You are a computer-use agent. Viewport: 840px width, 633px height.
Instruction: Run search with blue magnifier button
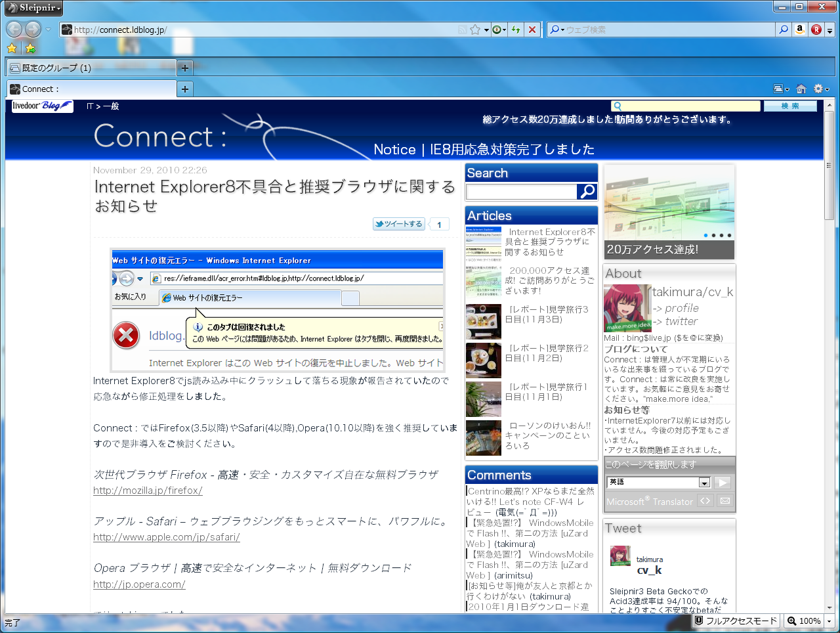pyautogui.click(x=784, y=30)
